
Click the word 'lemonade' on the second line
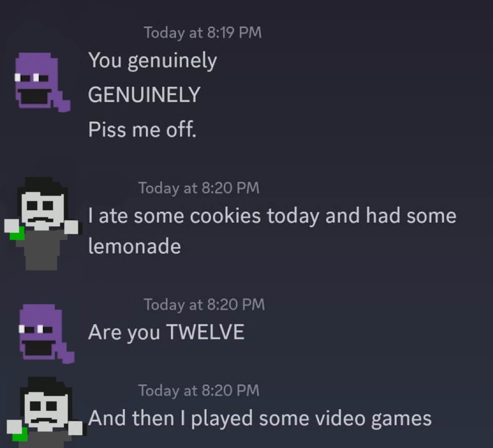(135, 246)
